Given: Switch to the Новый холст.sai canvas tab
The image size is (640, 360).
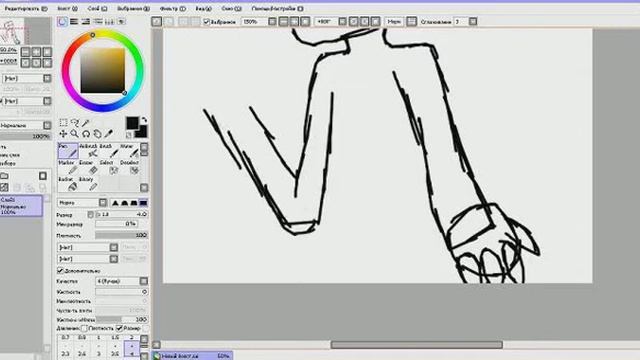Looking at the screenshot, I should (193, 356).
